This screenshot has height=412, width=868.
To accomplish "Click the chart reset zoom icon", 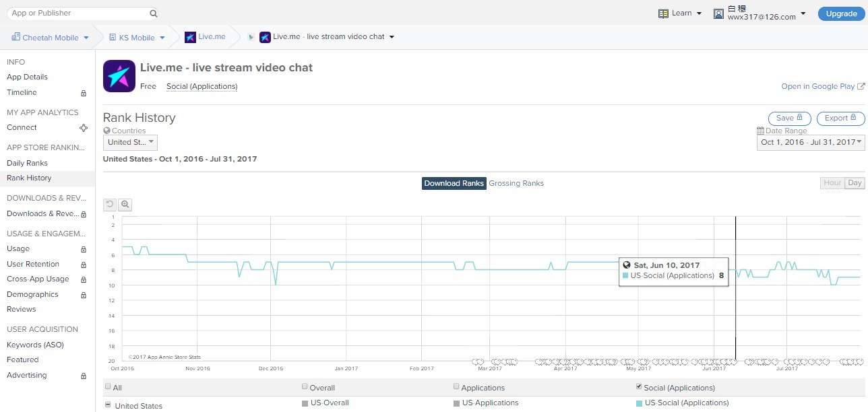I will coord(110,205).
